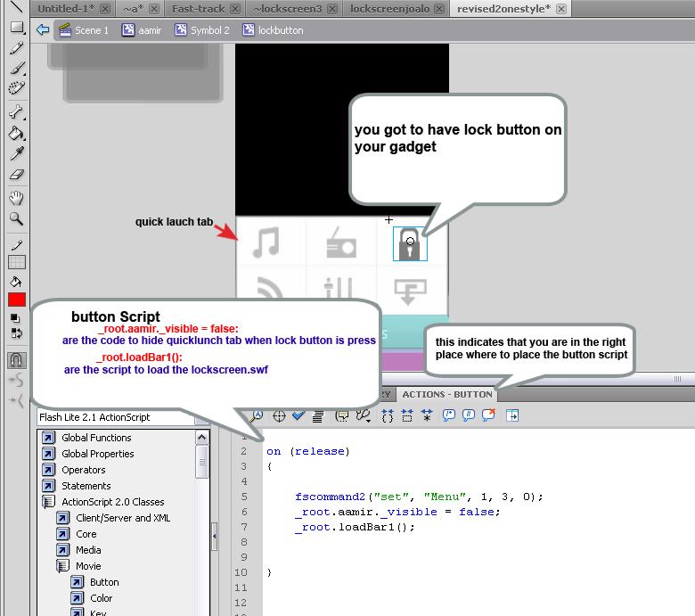Screen dimensions: 695x616
Task: Toggle the Straighten pencil option
Action: click(x=16, y=400)
